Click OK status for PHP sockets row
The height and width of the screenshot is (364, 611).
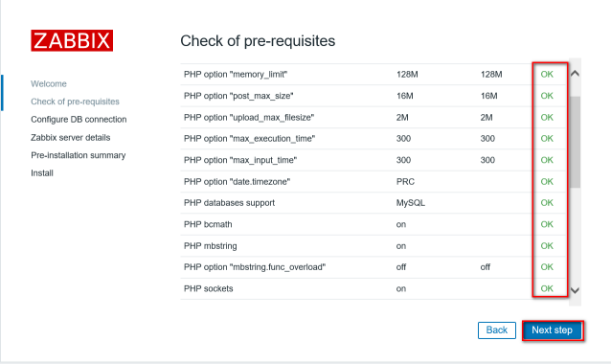coord(547,288)
